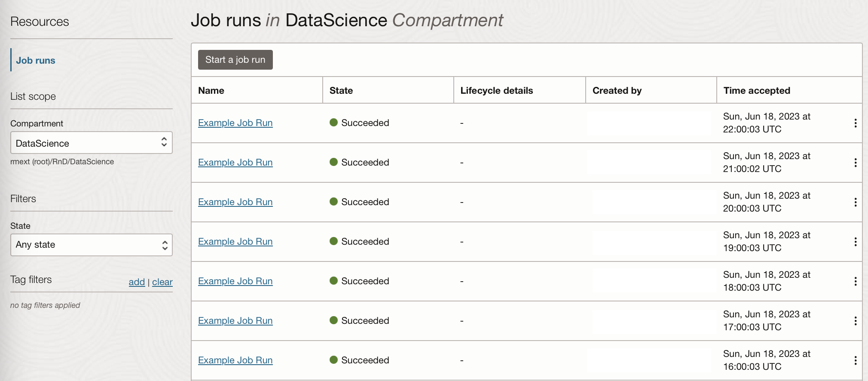Open actions menu for 18:00:03 UTC job run

click(x=855, y=281)
